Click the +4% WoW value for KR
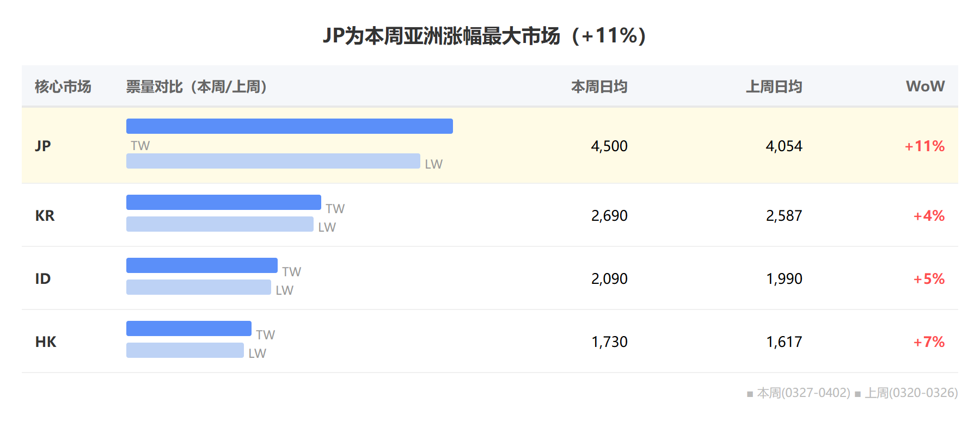The height and width of the screenshot is (422, 980). pyautogui.click(x=929, y=215)
